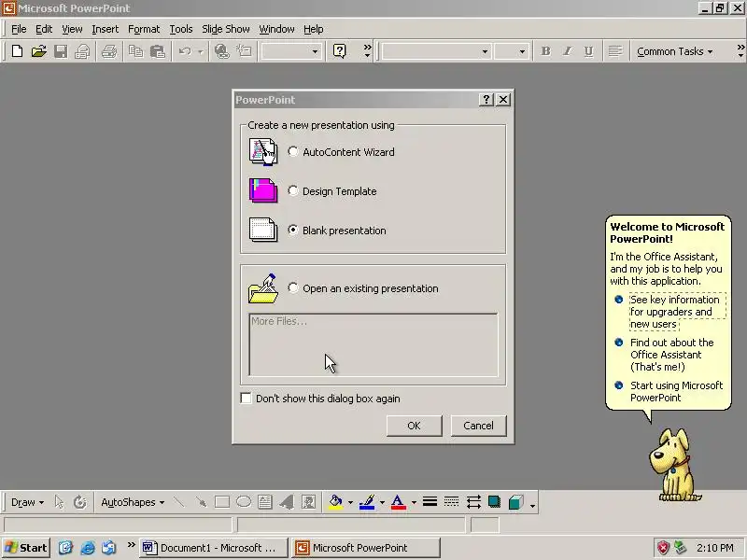Open the Edit menu
The height and width of the screenshot is (560, 747).
pyautogui.click(x=44, y=29)
